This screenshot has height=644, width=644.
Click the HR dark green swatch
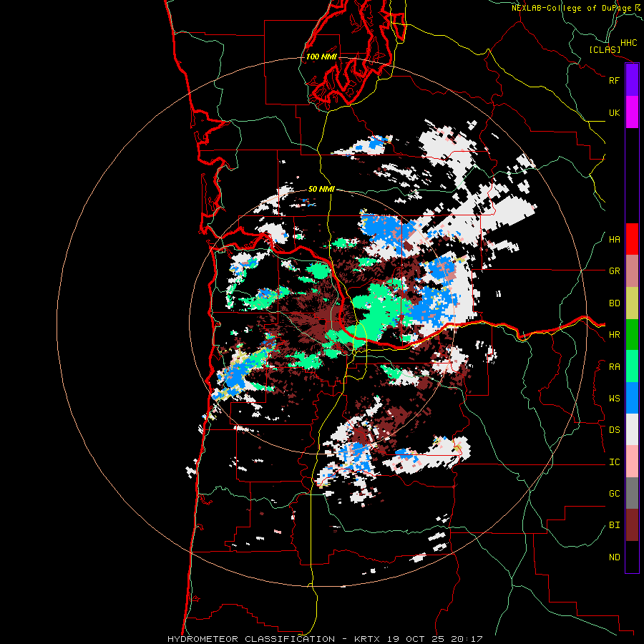pyautogui.click(x=632, y=335)
